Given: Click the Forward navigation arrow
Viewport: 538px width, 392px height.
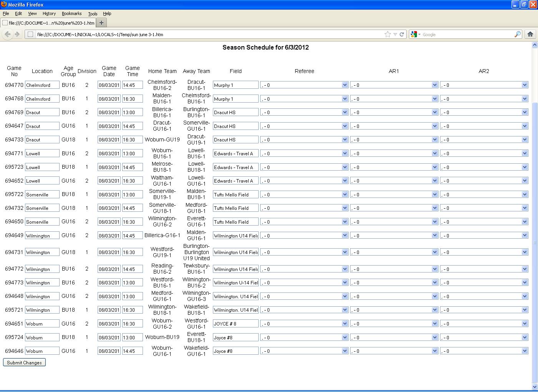Looking at the screenshot, I should tap(17, 34).
